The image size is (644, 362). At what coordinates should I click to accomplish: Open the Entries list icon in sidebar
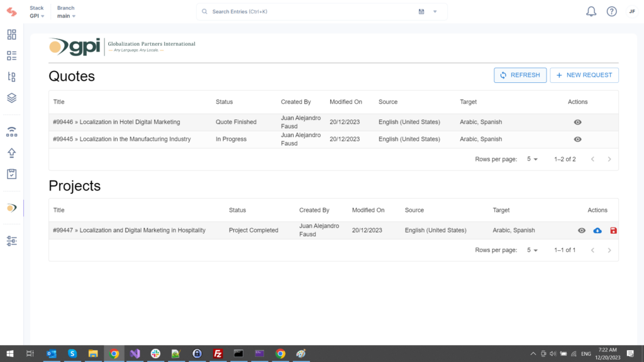point(11,55)
